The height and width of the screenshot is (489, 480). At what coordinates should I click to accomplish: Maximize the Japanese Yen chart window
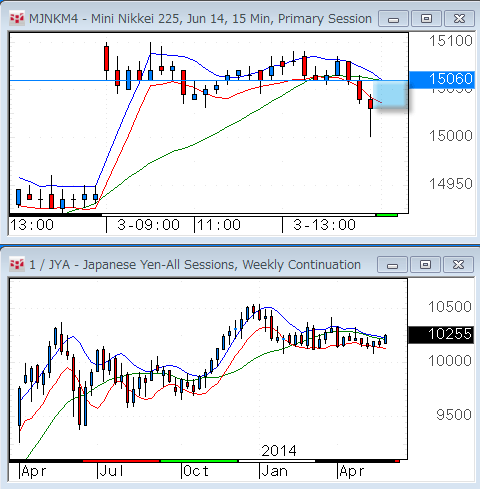425,265
